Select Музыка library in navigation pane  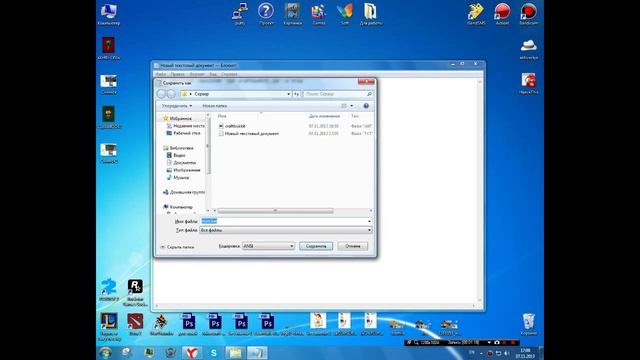click(x=178, y=177)
